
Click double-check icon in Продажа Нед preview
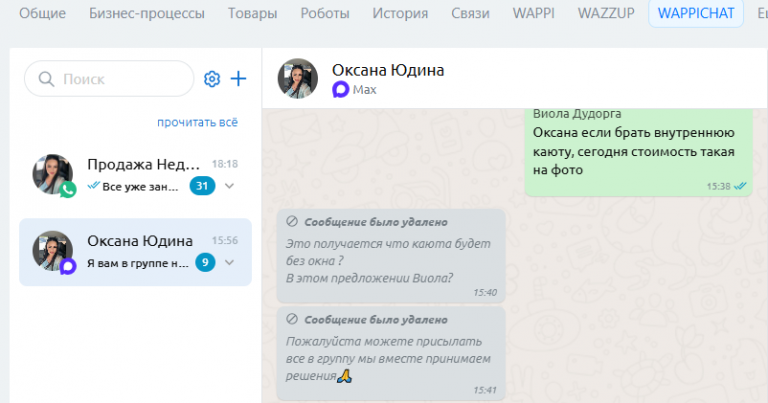tap(93, 186)
